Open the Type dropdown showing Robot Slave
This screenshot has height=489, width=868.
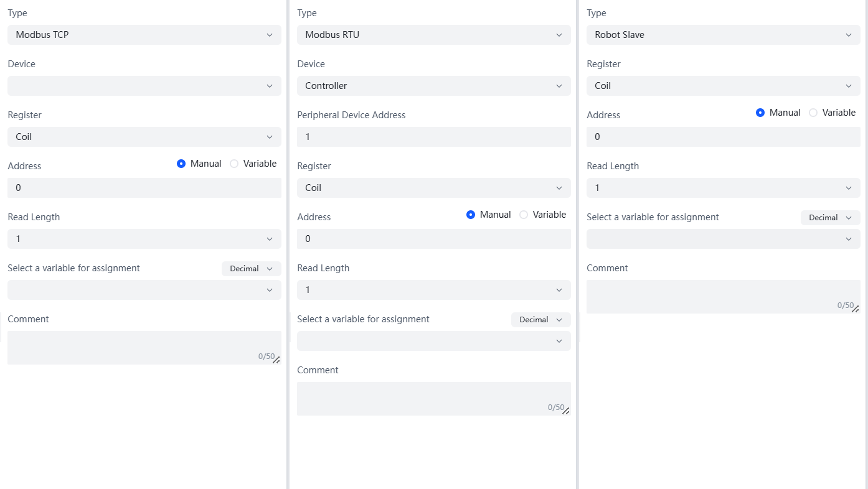pyautogui.click(x=723, y=35)
